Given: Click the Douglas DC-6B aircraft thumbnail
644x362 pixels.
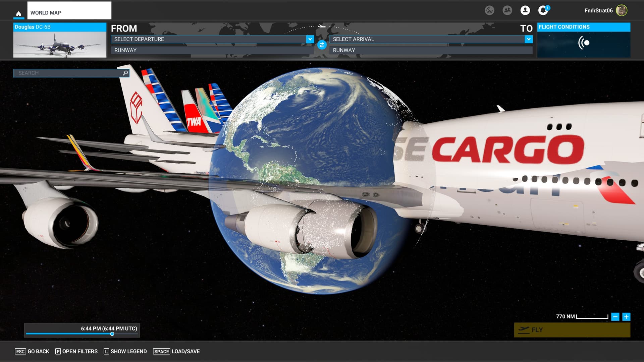Looking at the screenshot, I should tap(60, 44).
